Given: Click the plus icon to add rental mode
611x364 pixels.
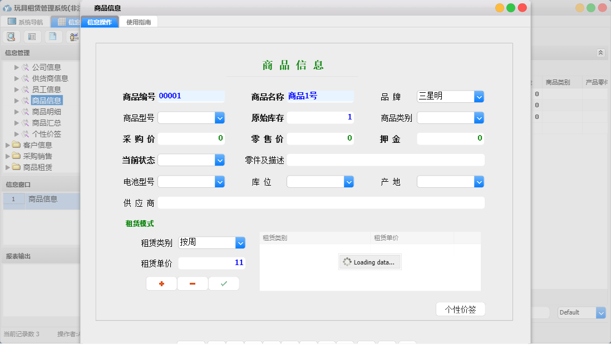Looking at the screenshot, I should pyautogui.click(x=161, y=283).
